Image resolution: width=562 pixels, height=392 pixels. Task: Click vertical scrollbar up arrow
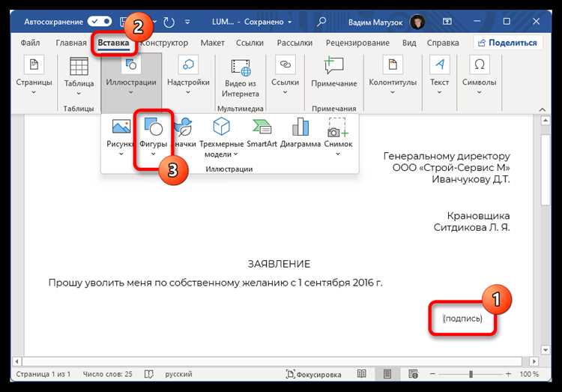pos(546,121)
